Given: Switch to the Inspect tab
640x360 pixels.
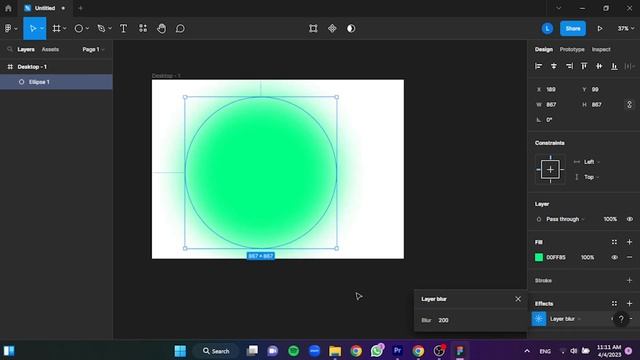Looking at the screenshot, I should [601, 49].
